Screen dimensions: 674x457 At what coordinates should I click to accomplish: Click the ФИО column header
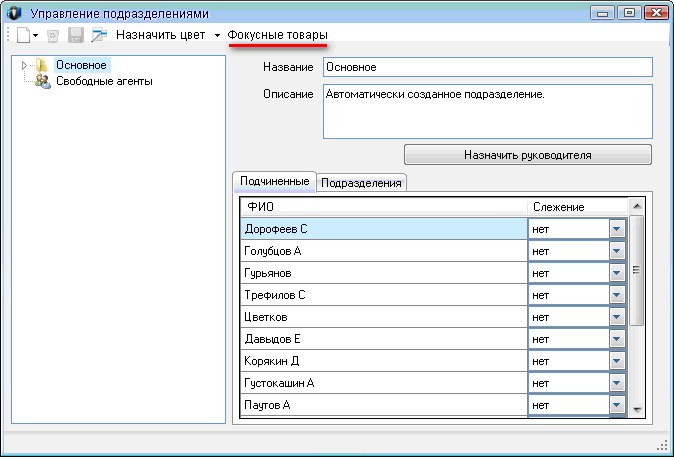tap(384, 207)
